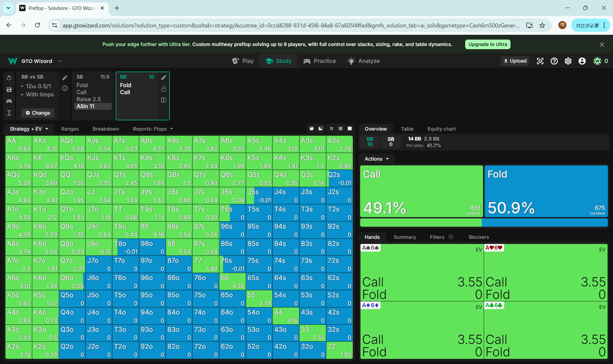Switch matrix to small grid view
613x364 pixels.
[x=341, y=128]
